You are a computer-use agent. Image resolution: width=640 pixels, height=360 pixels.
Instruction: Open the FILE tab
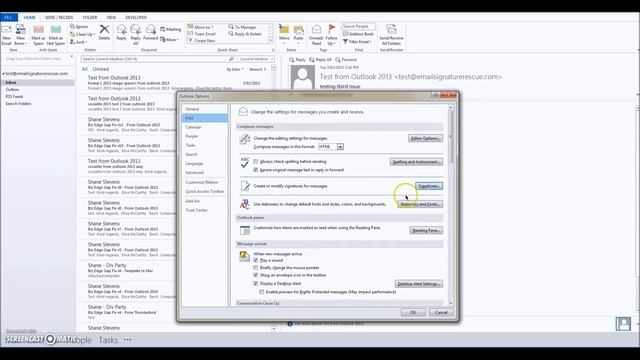9,18
